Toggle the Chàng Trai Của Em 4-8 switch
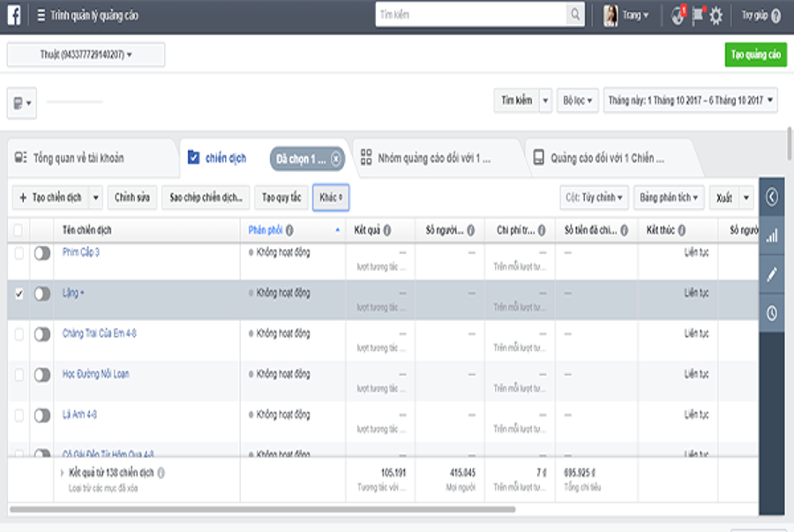Screen dimensions: 794x532 [x=42, y=334]
